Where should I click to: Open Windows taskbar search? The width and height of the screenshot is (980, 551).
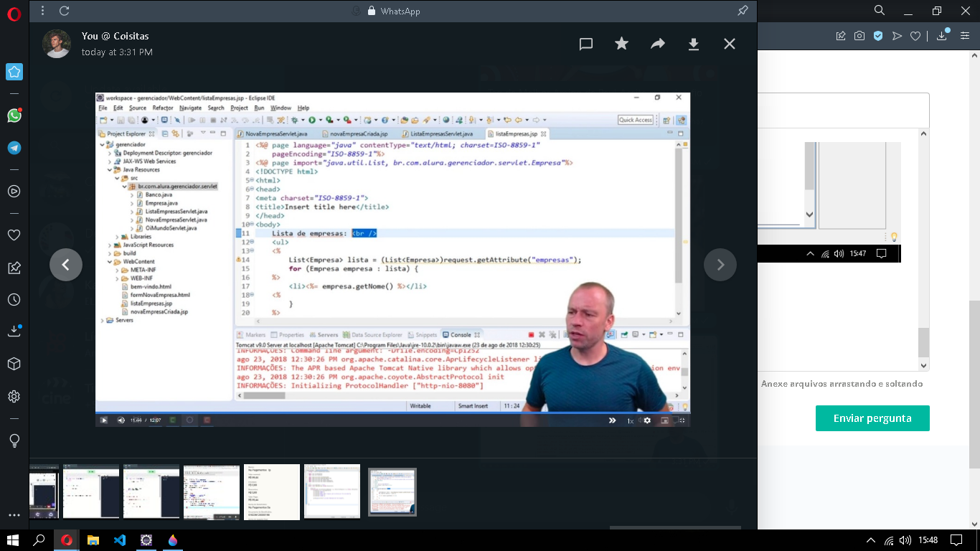(39, 540)
